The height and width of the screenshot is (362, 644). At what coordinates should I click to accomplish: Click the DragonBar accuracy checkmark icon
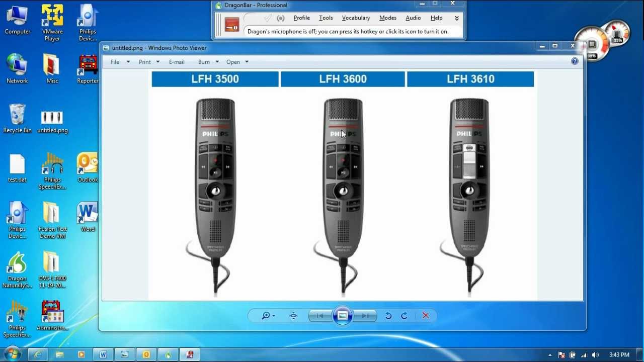pos(268,18)
